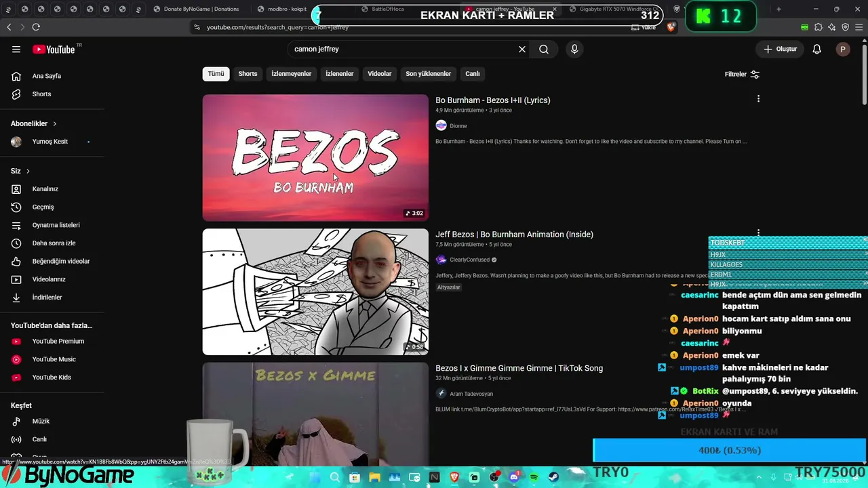Open İndirilenler in the sidebar
This screenshot has width=868, height=488.
coord(47,298)
